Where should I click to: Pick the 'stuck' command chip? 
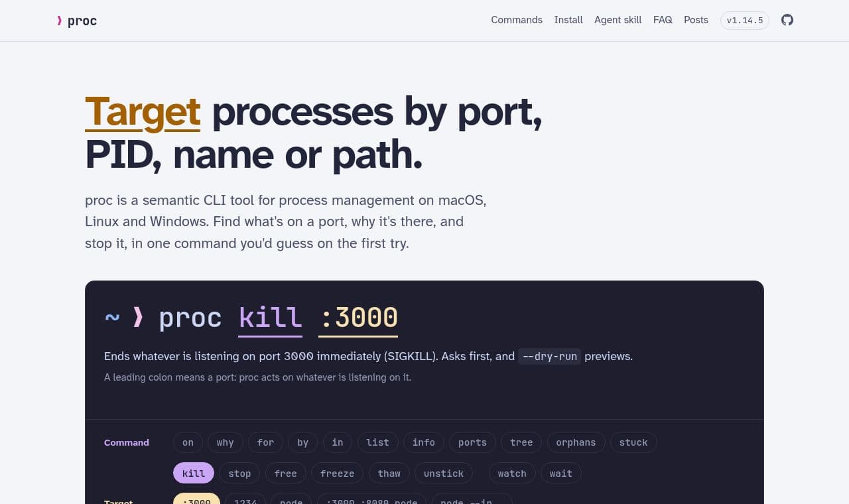(633, 442)
